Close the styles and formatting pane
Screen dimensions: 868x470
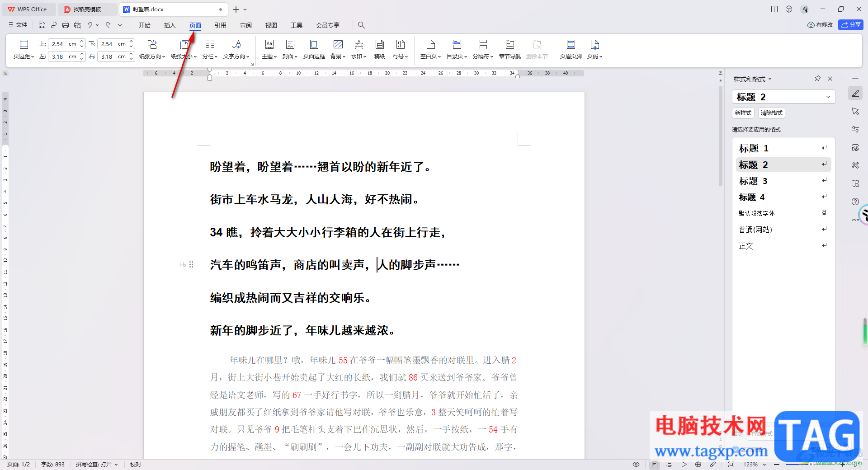(x=830, y=79)
